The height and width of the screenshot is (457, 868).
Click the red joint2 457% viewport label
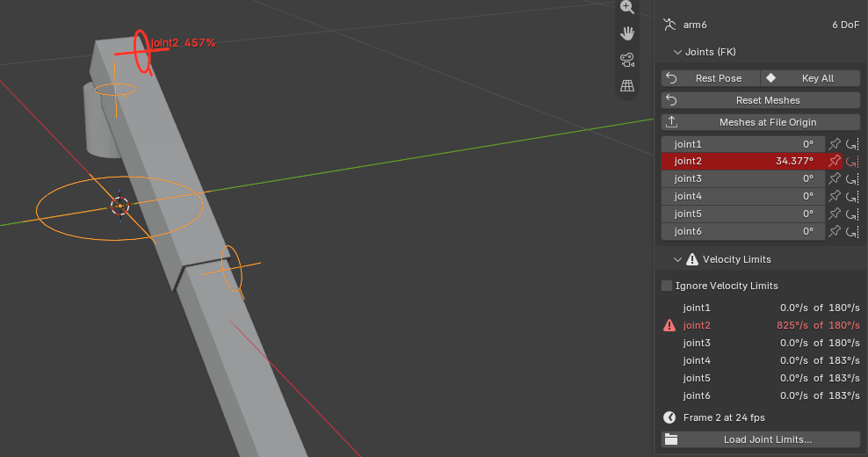pyautogui.click(x=184, y=43)
